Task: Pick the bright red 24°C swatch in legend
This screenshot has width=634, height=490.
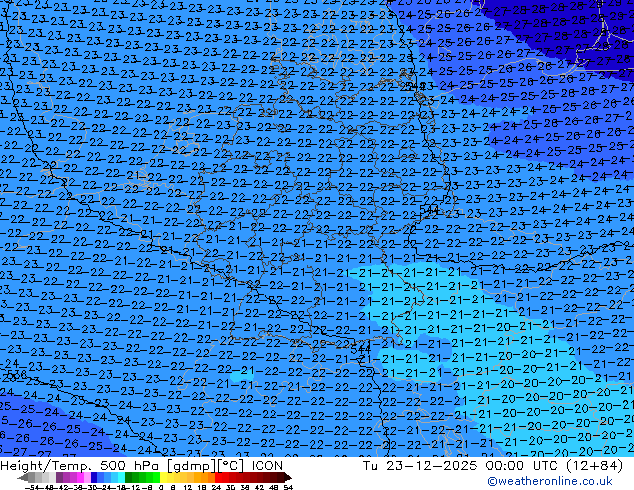Action: (218, 477)
